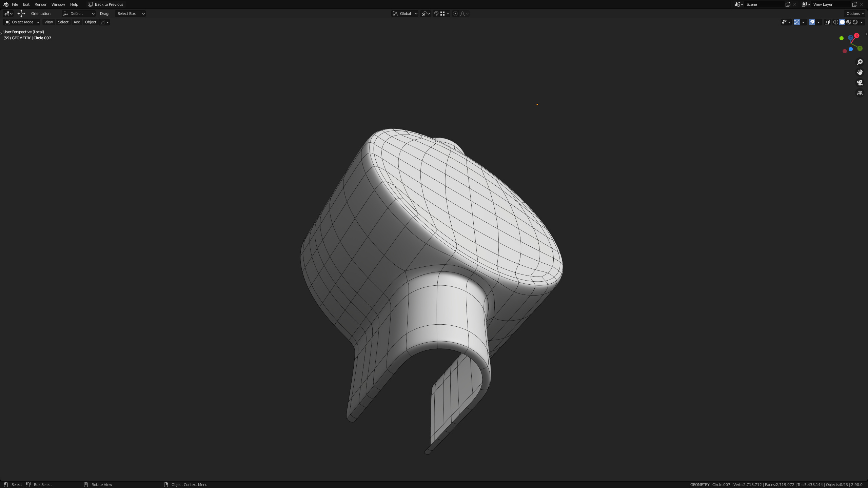
Task: Click the light green negative Y gizmo dot
Action: (842, 38)
